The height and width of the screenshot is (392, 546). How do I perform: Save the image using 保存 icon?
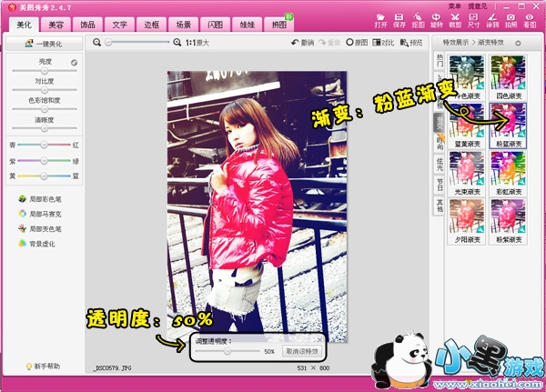click(x=399, y=21)
